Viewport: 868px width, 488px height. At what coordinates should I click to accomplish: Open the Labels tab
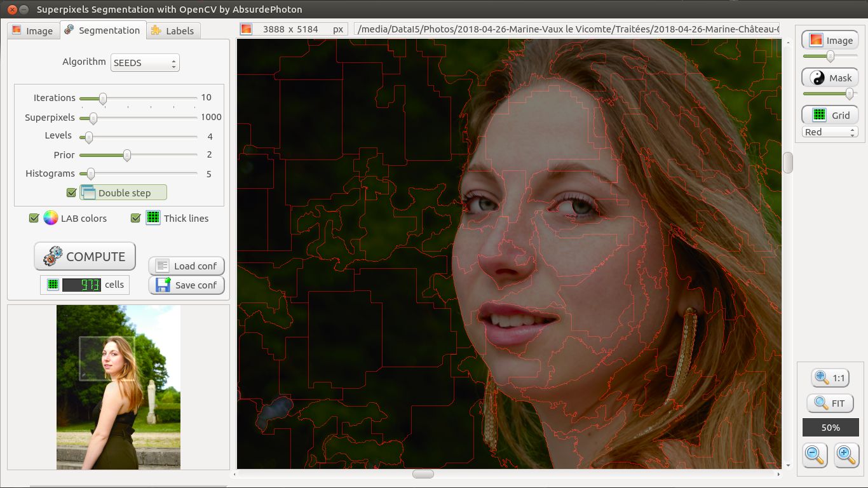[173, 30]
